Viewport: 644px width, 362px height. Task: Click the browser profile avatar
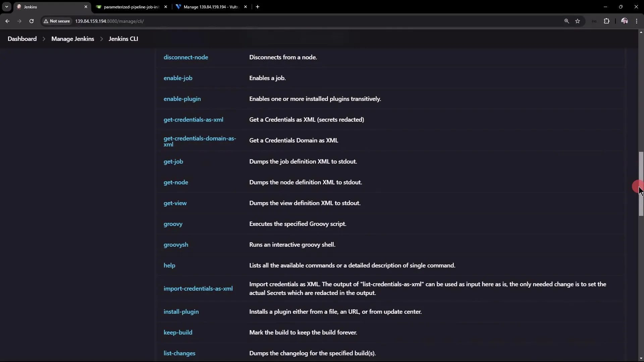624,21
